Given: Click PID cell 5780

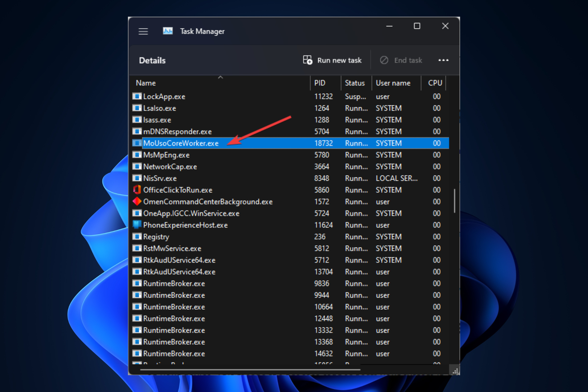Looking at the screenshot, I should point(322,155).
